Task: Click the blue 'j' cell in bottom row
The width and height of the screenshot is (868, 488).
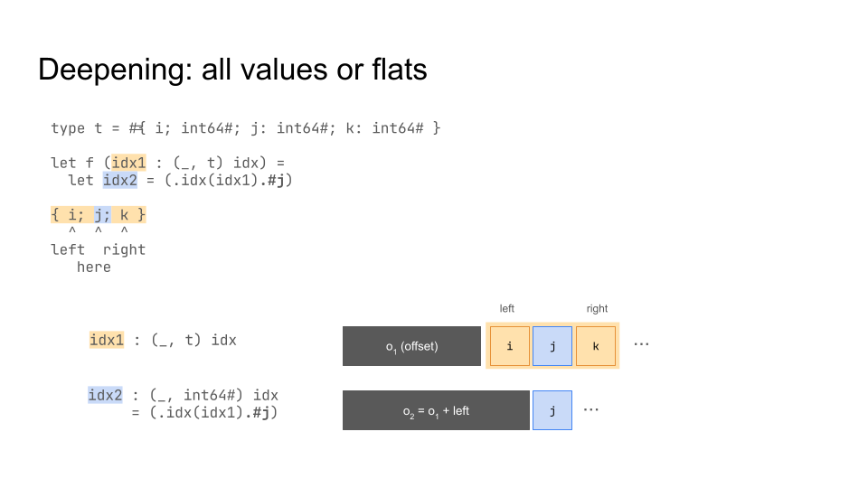Action: (x=552, y=410)
